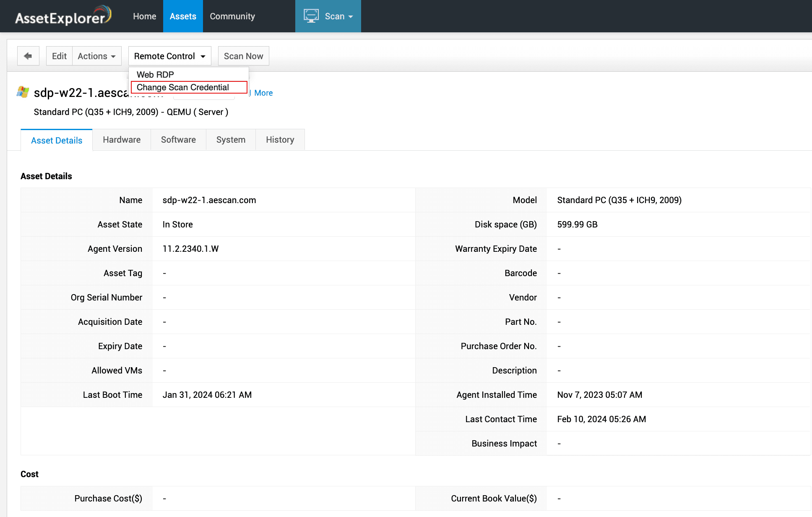Go to Home in navigation bar

pyautogui.click(x=144, y=16)
